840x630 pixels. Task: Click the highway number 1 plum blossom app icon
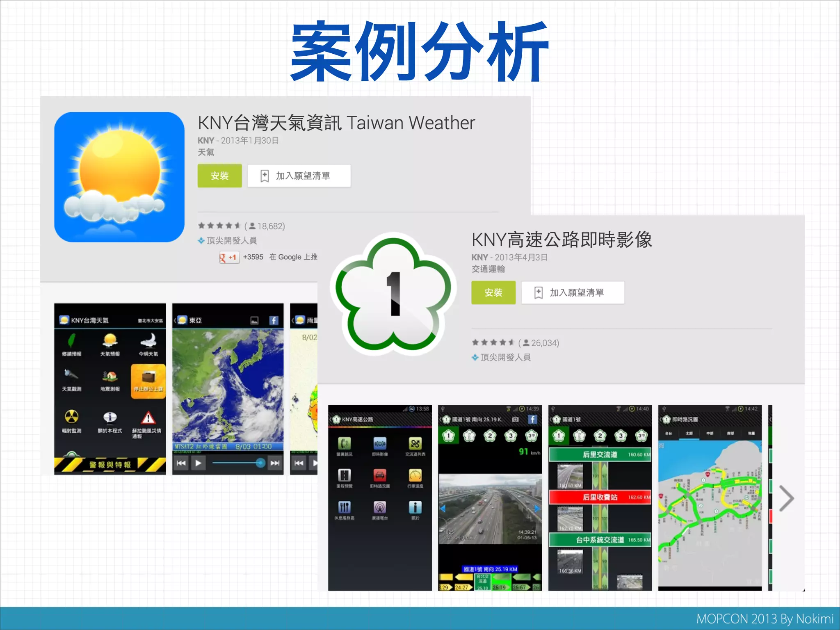(x=393, y=294)
